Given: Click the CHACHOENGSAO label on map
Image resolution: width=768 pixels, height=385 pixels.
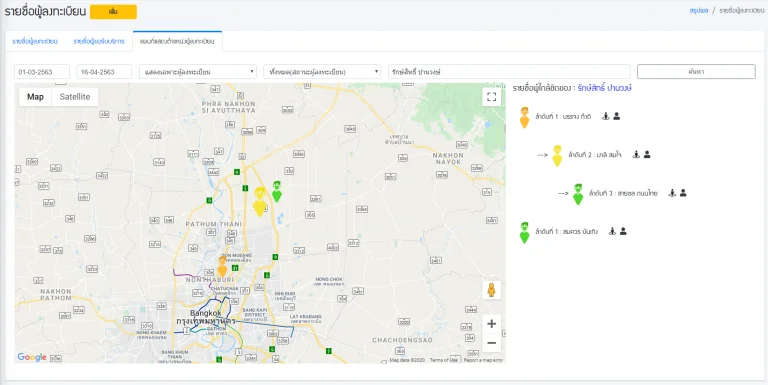Looking at the screenshot, I should point(402,339).
